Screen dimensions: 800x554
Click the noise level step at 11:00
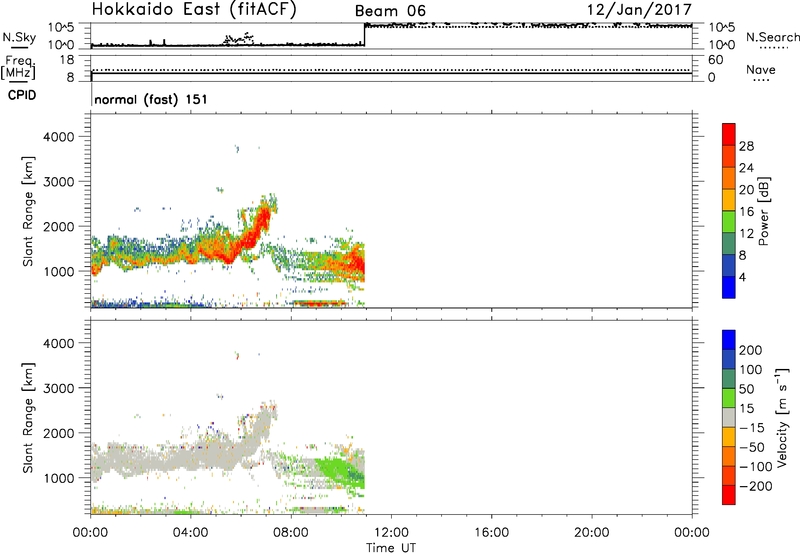(x=365, y=35)
